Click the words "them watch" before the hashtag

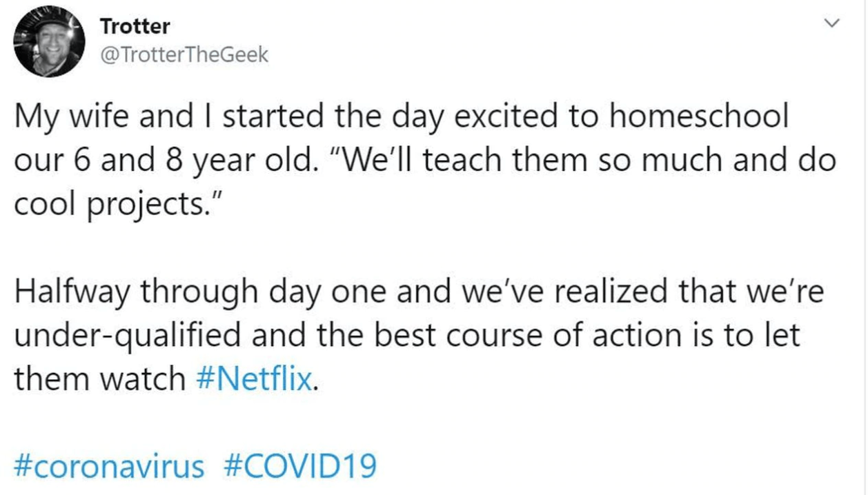(x=99, y=378)
